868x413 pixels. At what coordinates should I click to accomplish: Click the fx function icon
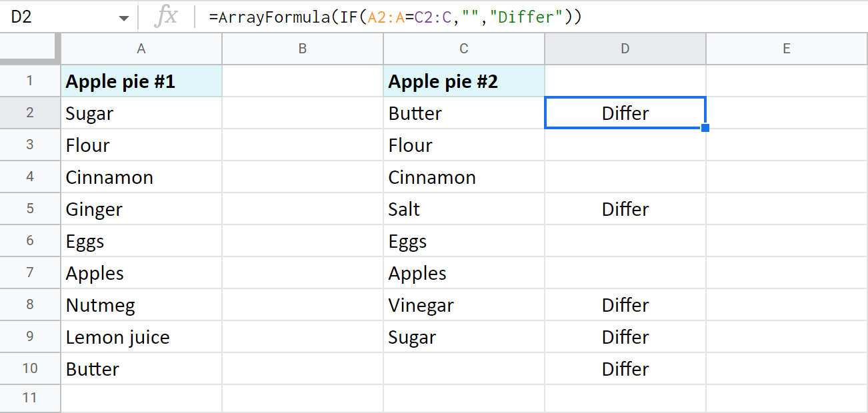(165, 17)
